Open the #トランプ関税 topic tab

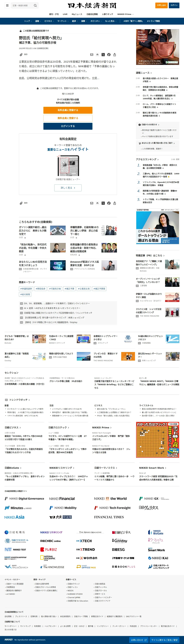pos(153,21)
